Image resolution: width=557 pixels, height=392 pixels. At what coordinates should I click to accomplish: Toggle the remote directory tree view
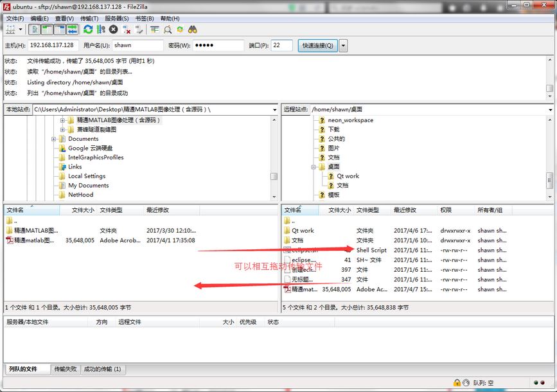60,30
